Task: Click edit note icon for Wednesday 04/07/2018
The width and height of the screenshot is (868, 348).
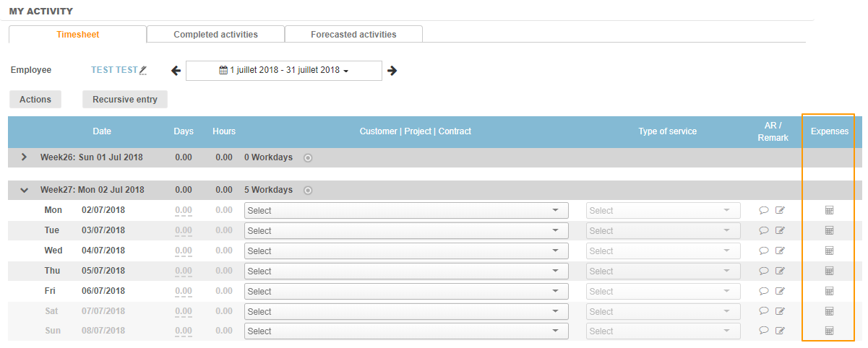Action: tap(780, 251)
